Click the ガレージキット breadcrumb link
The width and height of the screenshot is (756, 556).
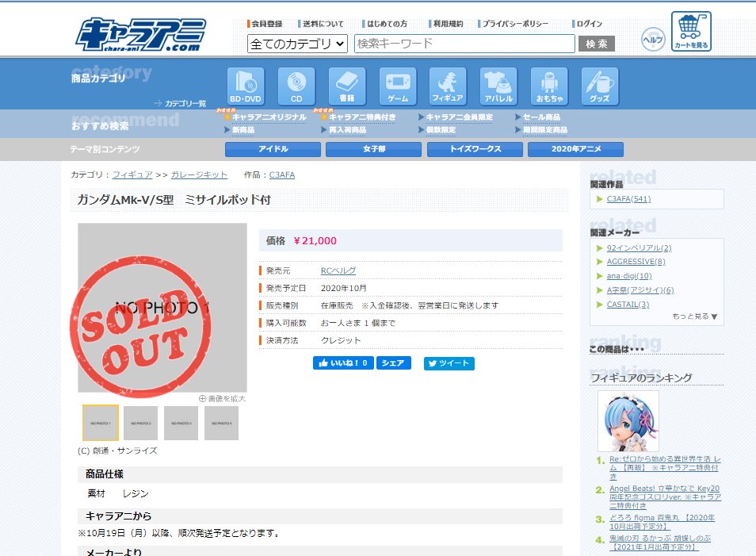click(199, 174)
